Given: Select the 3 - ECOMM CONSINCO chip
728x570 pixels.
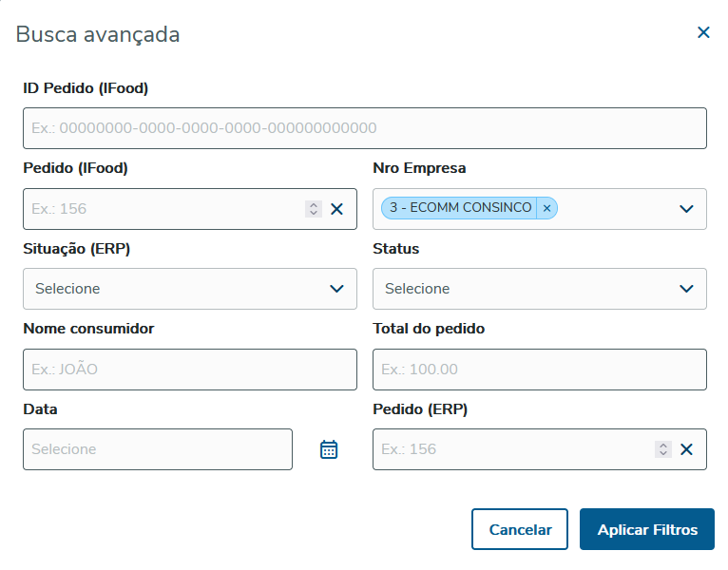Looking at the screenshot, I should [x=460, y=208].
